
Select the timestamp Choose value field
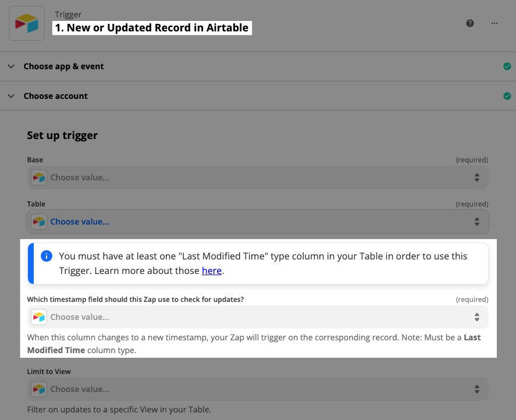(258, 317)
